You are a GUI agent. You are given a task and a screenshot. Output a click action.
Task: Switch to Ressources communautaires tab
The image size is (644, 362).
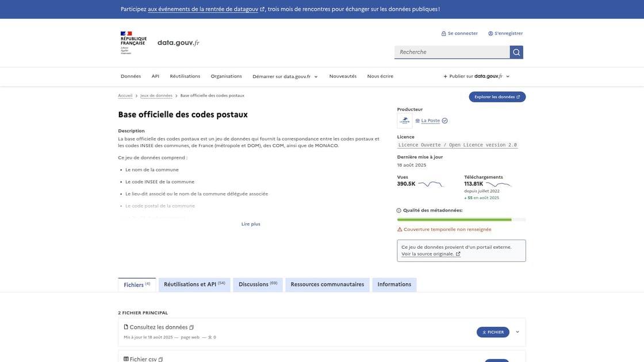pos(327,284)
